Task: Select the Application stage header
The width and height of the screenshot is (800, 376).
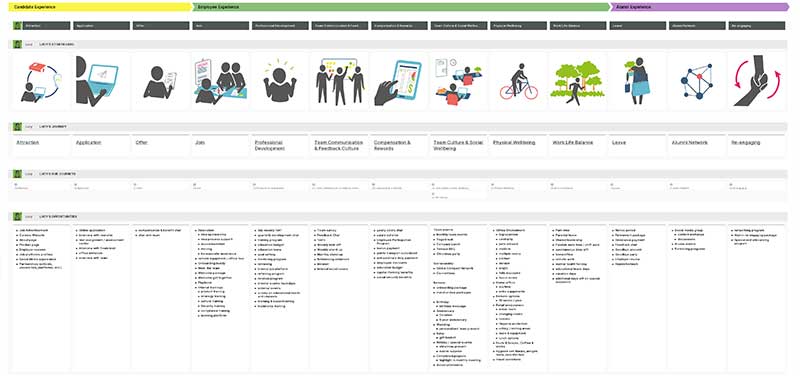Action: [101, 26]
